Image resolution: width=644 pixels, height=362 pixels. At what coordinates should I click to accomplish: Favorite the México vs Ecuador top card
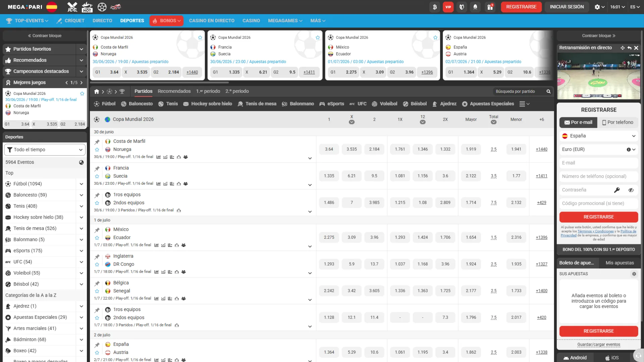click(x=435, y=38)
